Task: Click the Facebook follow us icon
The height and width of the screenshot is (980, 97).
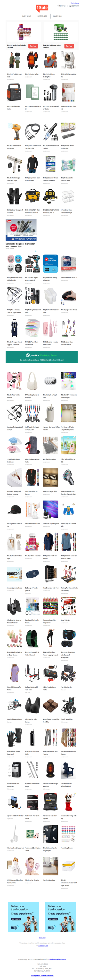Action: tap(58, 6)
